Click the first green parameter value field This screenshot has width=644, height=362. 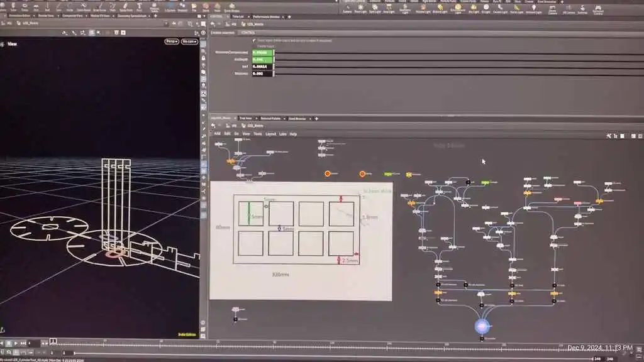(262, 53)
